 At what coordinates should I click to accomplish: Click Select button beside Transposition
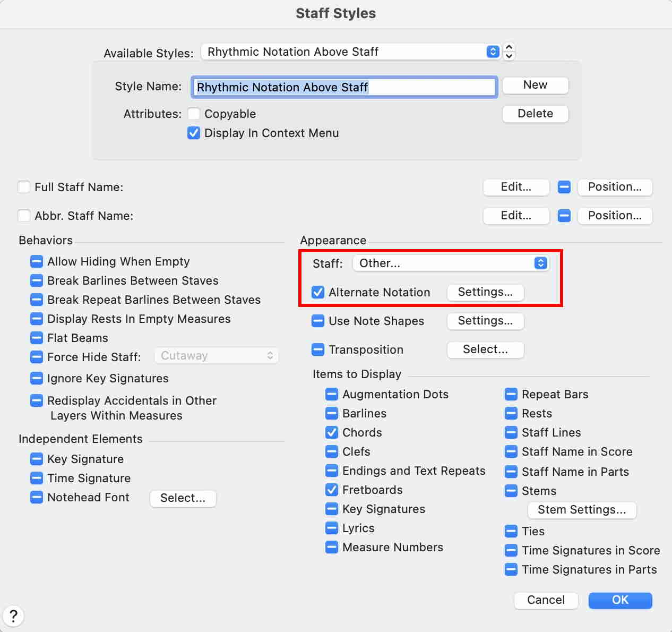(485, 349)
